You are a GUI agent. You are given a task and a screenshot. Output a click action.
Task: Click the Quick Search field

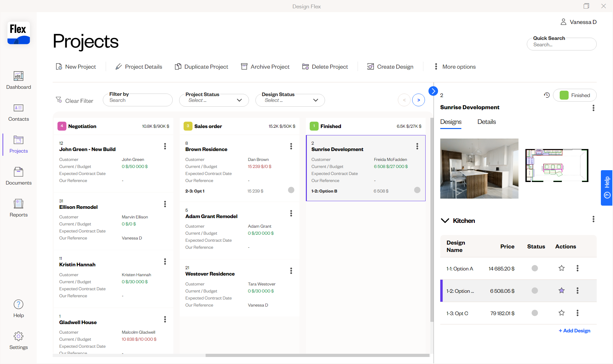coord(562,44)
